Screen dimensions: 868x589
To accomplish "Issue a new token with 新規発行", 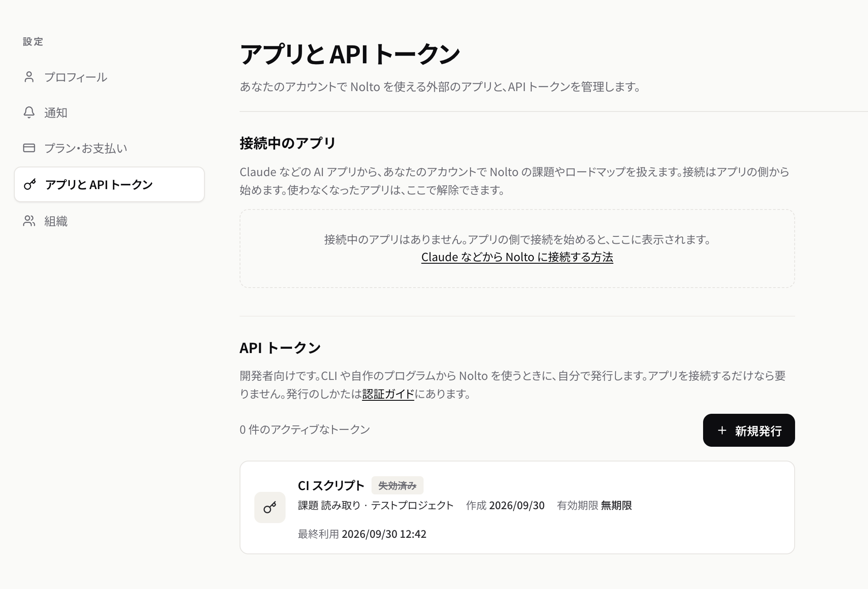I will pyautogui.click(x=749, y=430).
